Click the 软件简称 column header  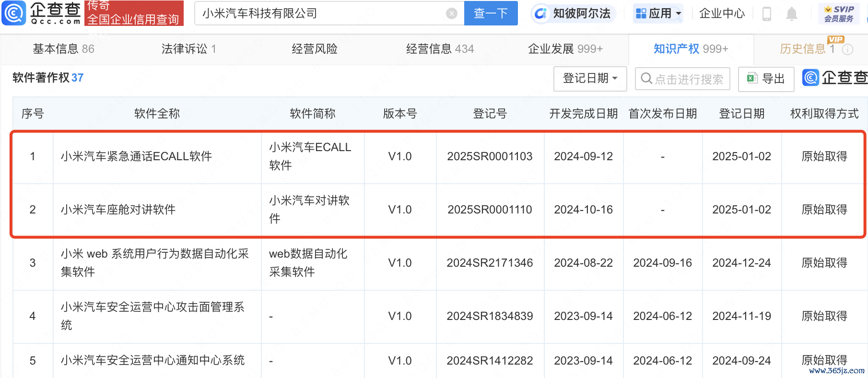(x=313, y=114)
